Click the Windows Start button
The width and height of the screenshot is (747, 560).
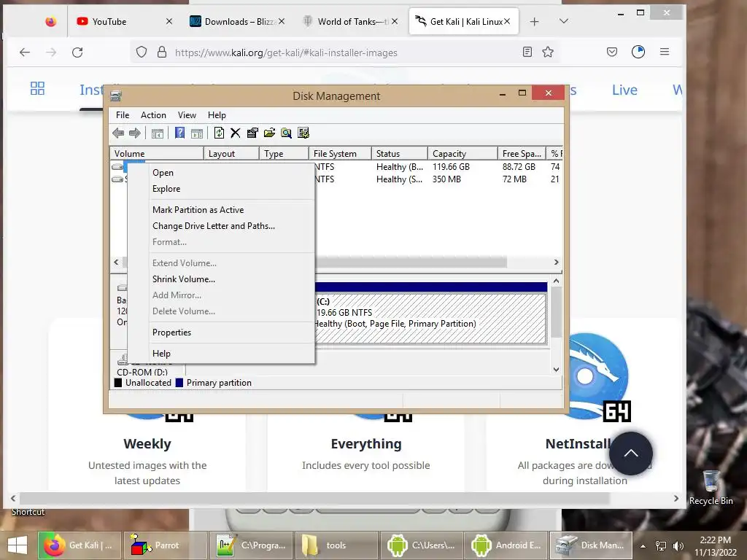pos(18,545)
